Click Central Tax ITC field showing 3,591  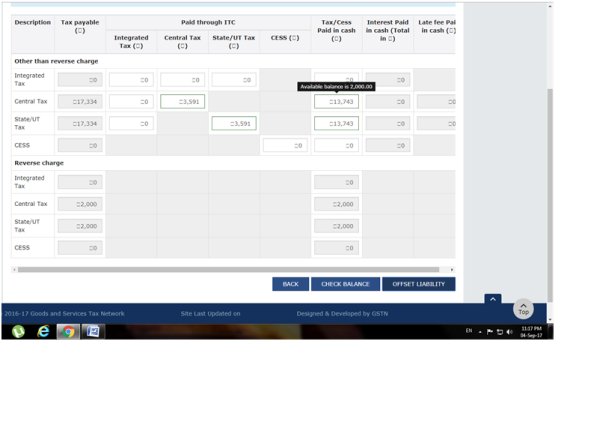click(x=182, y=102)
